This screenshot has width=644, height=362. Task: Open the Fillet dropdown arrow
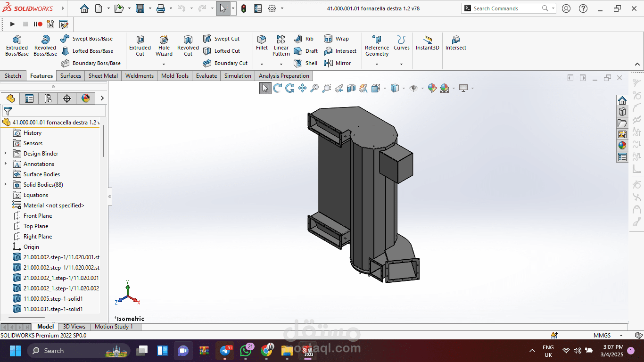point(262,64)
